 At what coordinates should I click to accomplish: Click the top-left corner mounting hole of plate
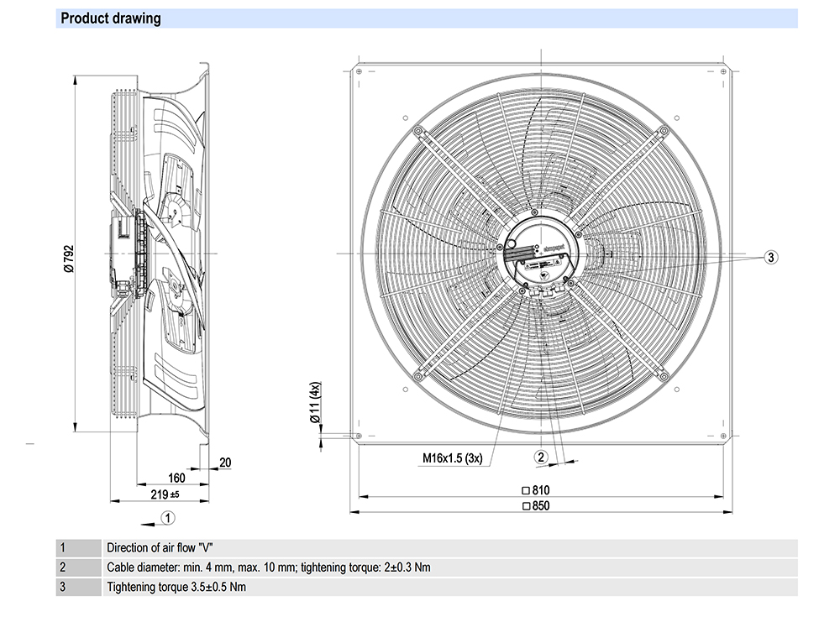pyautogui.click(x=359, y=72)
